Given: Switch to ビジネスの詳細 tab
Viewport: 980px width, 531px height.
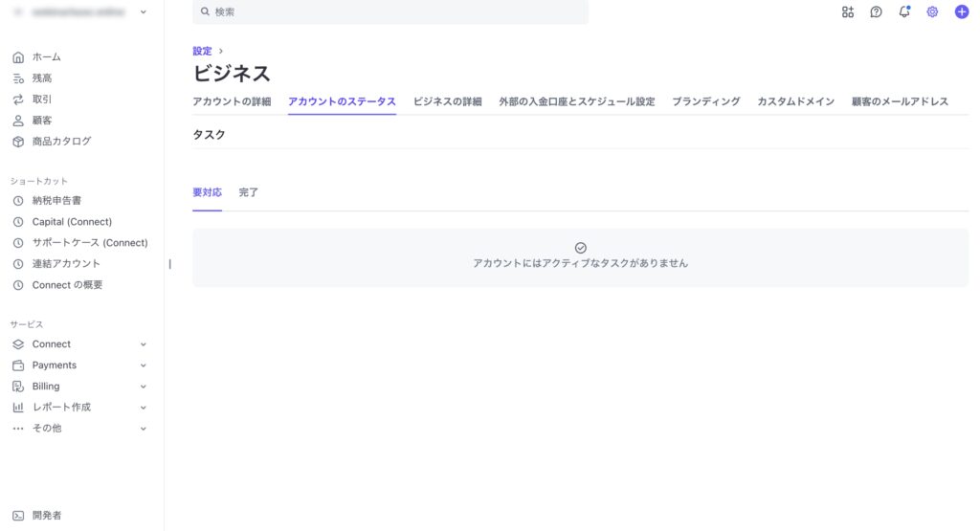Looking at the screenshot, I should click(447, 101).
